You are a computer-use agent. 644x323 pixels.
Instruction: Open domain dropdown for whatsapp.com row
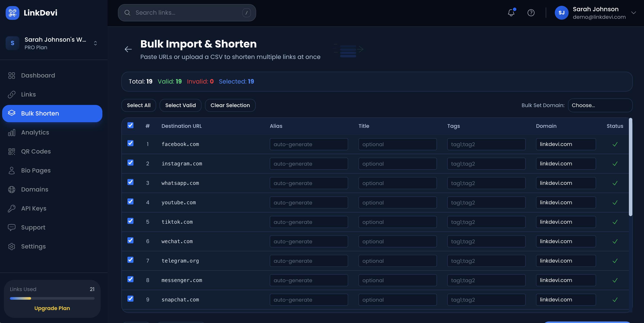566,183
